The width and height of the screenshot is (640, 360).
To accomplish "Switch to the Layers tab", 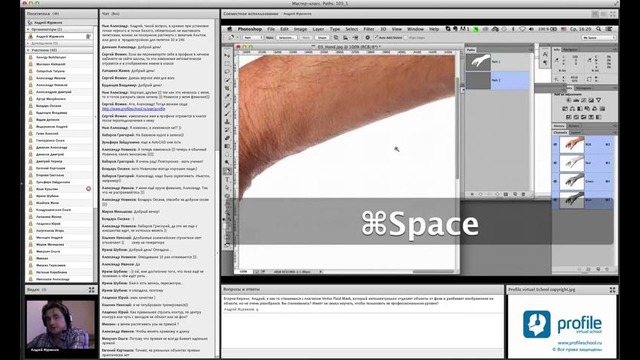I will [576, 132].
